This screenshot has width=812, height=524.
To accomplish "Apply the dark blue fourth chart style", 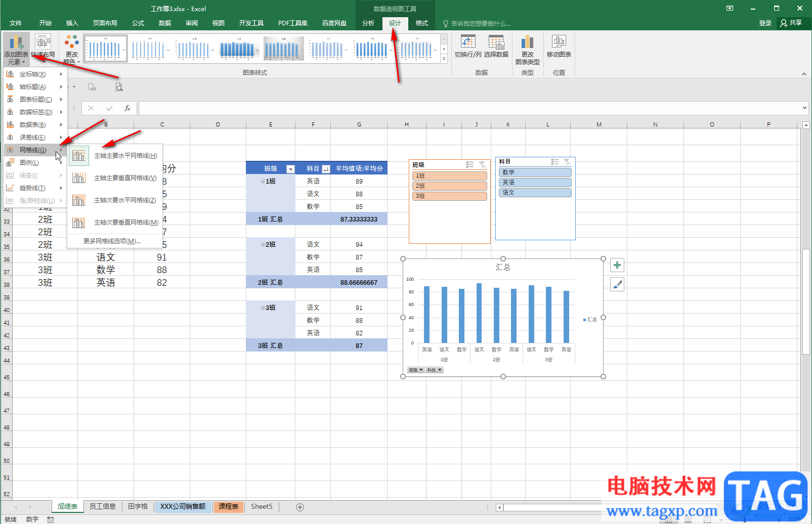I will pos(238,49).
